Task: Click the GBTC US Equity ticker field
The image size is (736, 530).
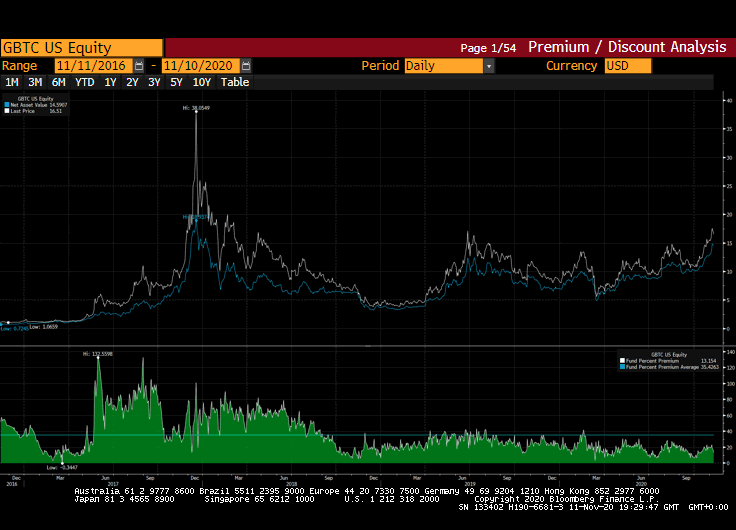Action: tap(81, 47)
